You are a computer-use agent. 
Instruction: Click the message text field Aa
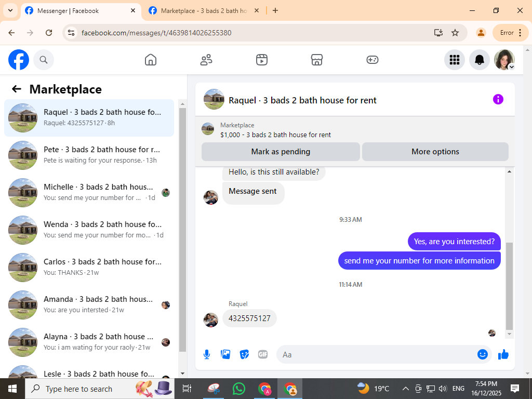(x=377, y=354)
